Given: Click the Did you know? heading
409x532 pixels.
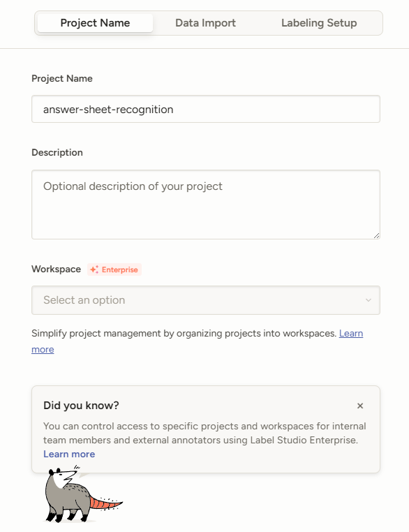Looking at the screenshot, I should (81, 406).
